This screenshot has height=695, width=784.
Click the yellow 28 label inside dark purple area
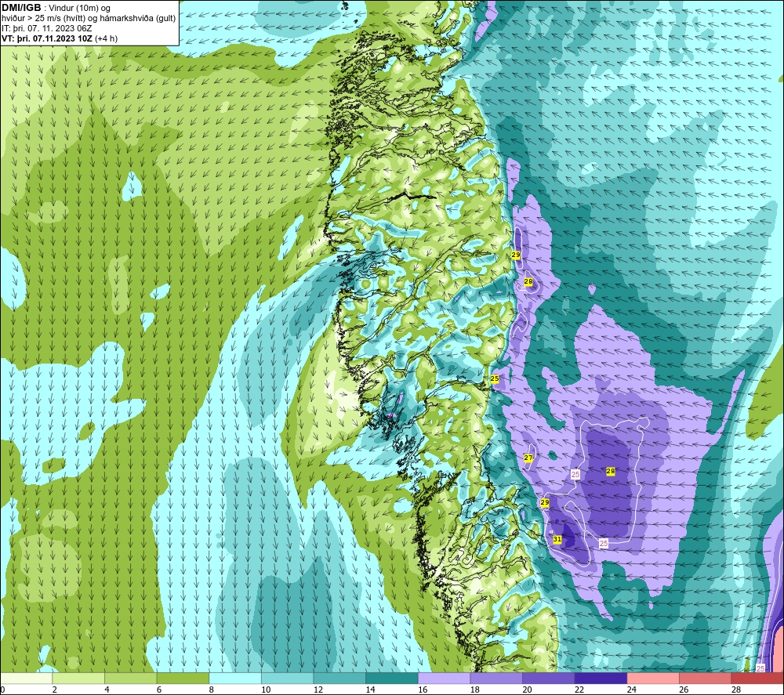[611, 471]
